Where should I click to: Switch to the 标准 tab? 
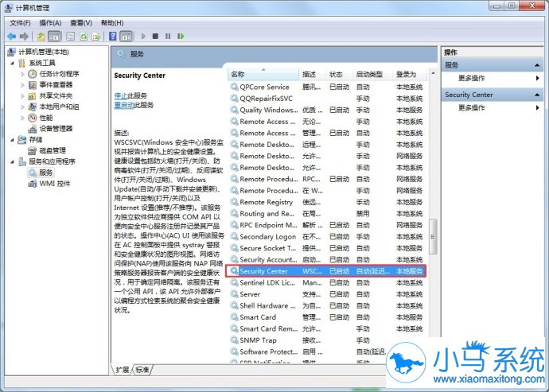click(x=142, y=370)
